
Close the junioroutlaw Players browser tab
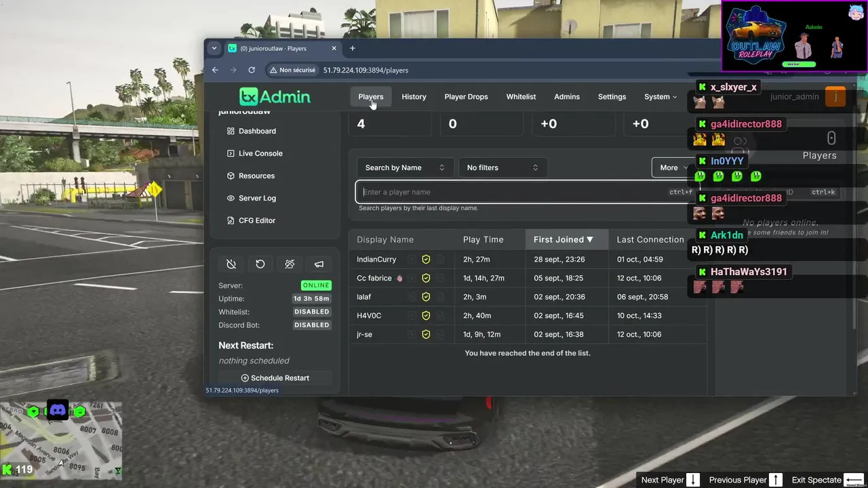(334, 48)
